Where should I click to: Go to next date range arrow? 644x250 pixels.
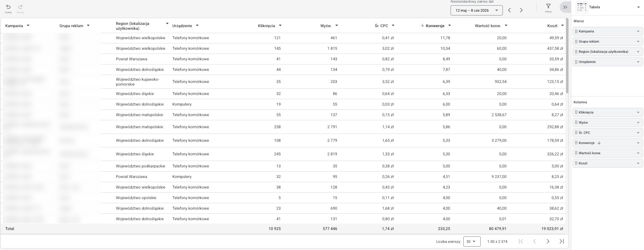point(521,10)
